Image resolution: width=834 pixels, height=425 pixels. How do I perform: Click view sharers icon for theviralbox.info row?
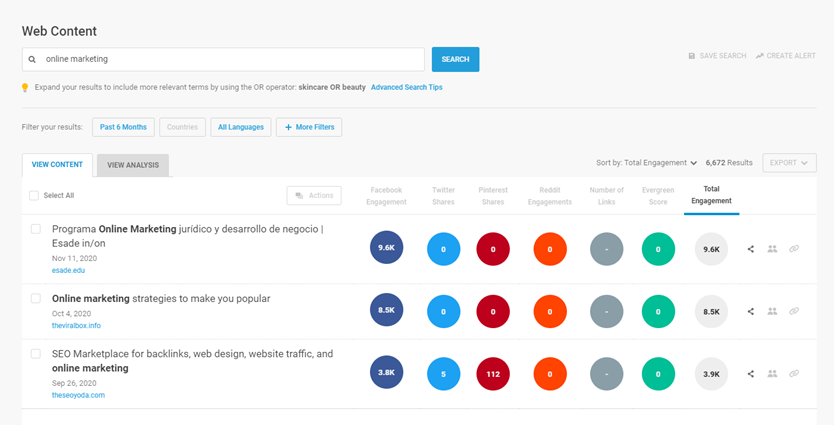772,311
